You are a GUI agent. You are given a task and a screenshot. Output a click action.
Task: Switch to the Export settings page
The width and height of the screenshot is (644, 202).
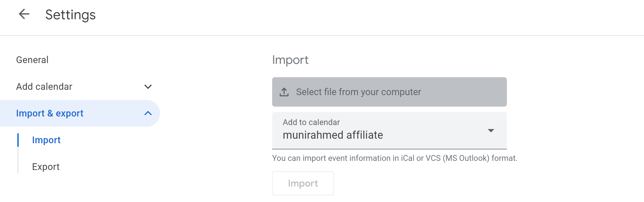46,166
